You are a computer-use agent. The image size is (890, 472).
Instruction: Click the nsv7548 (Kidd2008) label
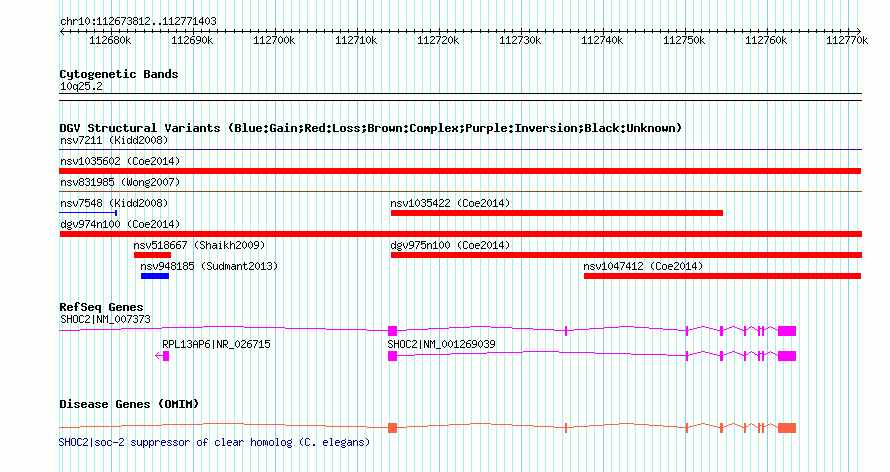pyautogui.click(x=114, y=203)
